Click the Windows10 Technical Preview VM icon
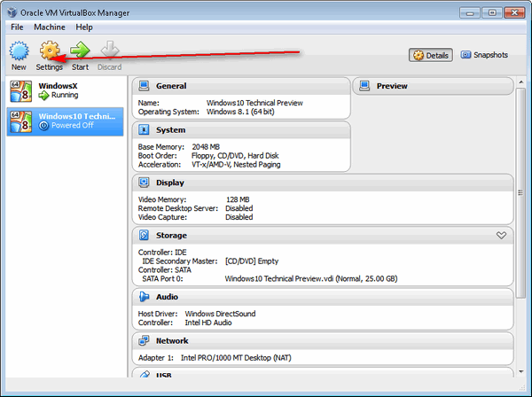The width and height of the screenshot is (532, 397). tap(20, 121)
